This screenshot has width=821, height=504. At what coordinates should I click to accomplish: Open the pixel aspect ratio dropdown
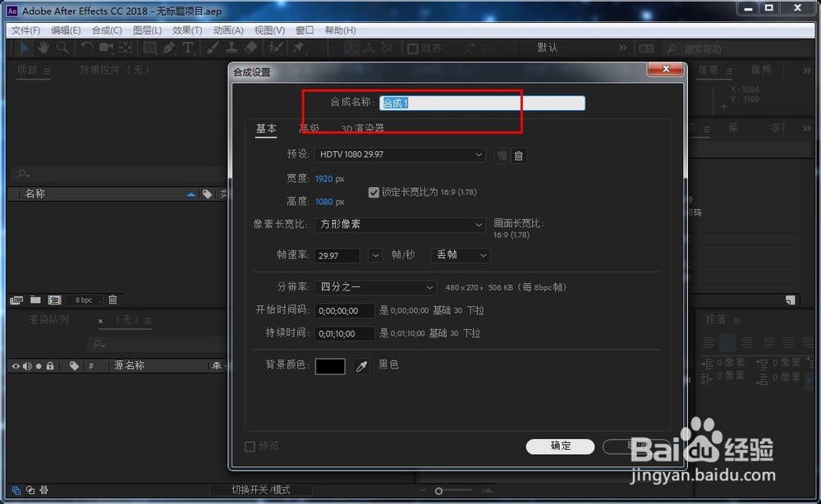(400, 225)
